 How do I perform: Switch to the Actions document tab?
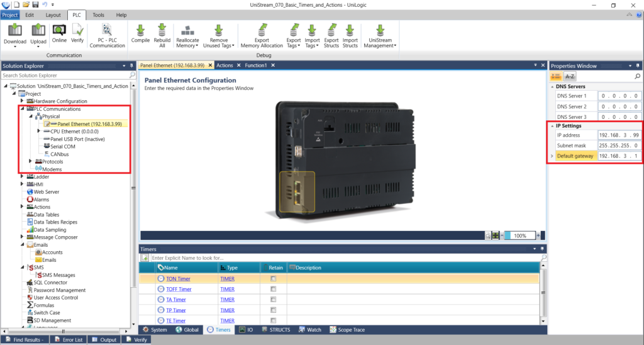(225, 65)
